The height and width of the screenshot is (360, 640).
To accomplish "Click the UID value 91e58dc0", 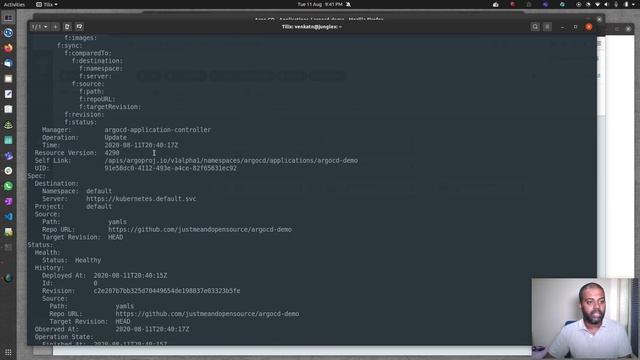I will pyautogui.click(x=170, y=168).
